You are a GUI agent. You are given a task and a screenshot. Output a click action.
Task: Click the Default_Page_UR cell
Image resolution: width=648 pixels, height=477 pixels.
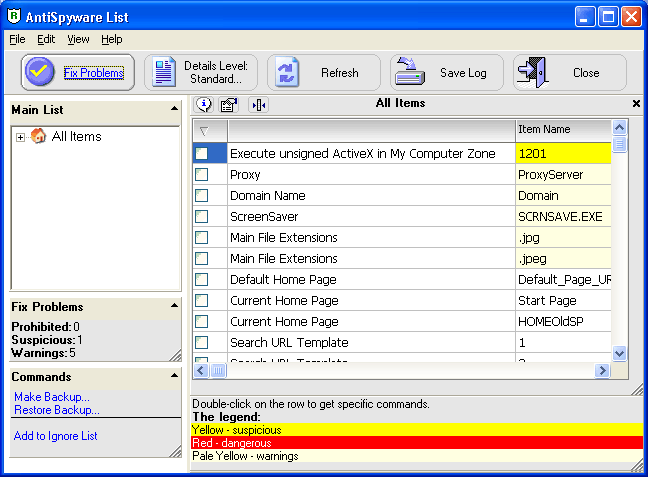pos(563,279)
